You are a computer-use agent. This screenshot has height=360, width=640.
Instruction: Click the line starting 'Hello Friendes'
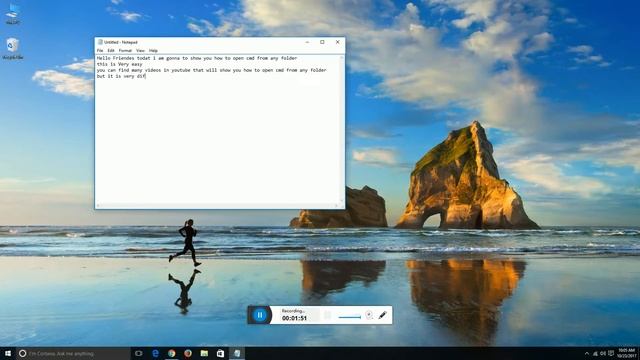coord(197,58)
